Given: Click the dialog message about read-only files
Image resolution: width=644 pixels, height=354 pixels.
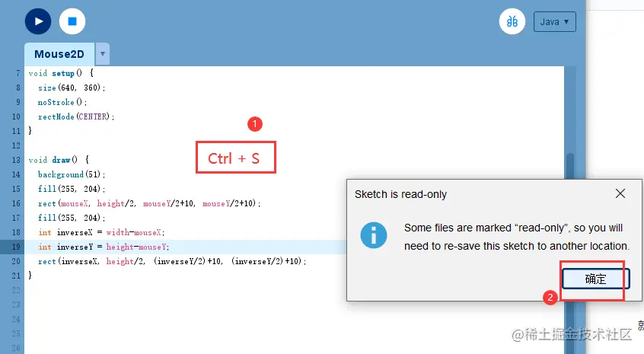Looking at the screenshot, I should [517, 237].
